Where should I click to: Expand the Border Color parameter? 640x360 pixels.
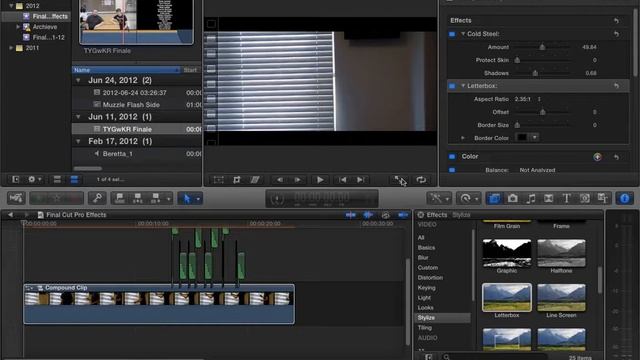tap(463, 138)
